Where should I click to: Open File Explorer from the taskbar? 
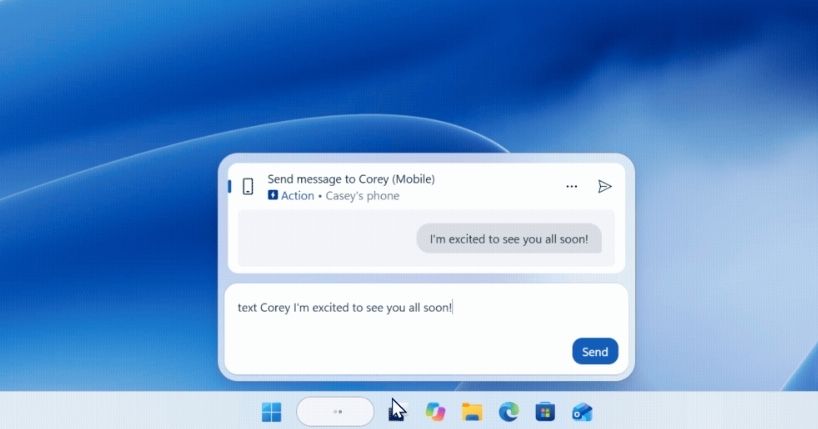point(472,412)
